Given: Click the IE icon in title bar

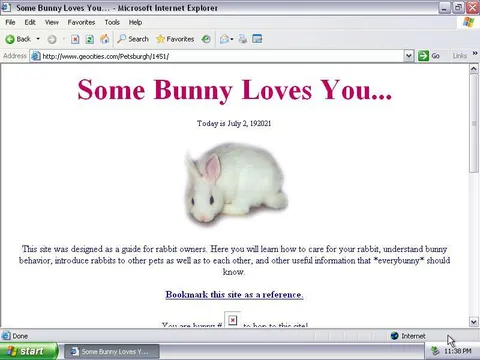Looking at the screenshot, I should click(x=6, y=7).
